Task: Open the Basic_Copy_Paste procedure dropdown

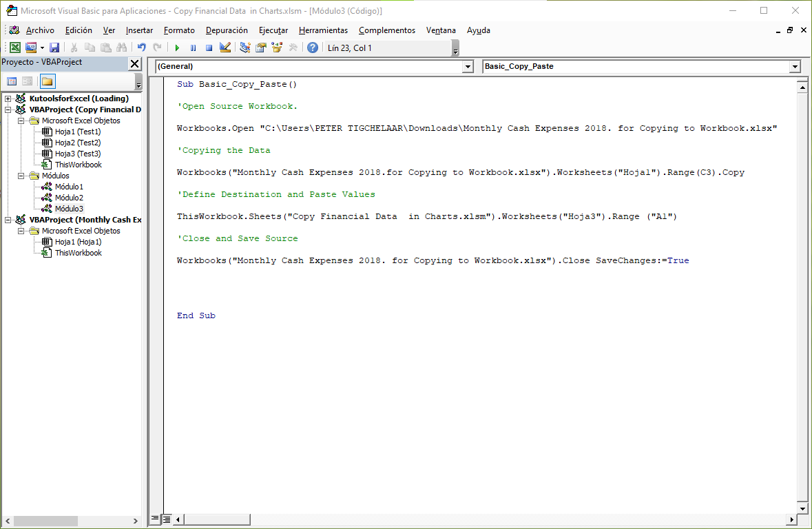Action: pos(795,66)
